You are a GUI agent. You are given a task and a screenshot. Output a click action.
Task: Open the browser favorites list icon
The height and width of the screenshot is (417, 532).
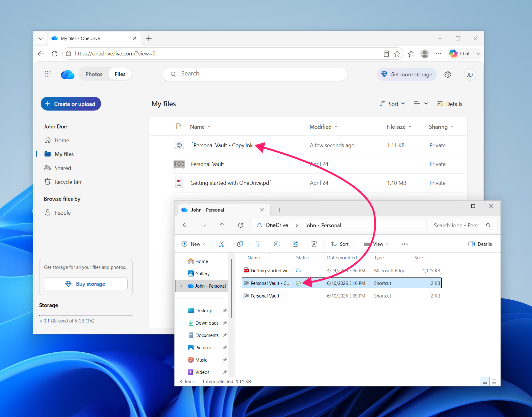[x=411, y=54]
